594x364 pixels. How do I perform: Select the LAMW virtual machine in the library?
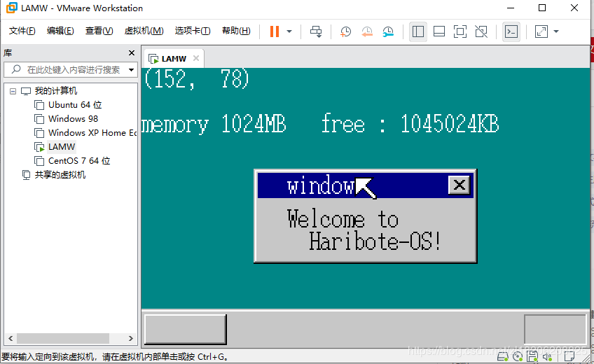[62, 147]
